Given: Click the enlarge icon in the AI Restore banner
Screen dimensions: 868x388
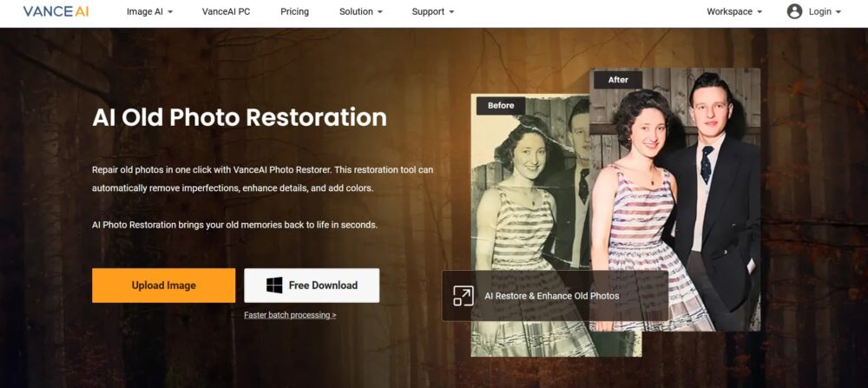Looking at the screenshot, I should (464, 296).
